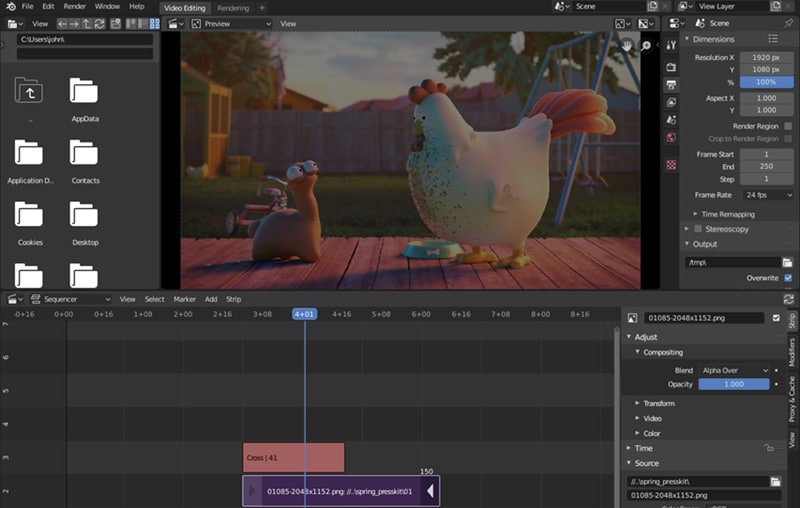Viewport: 800px width, 508px height.
Task: Create new scene copy icon
Action: tap(653, 6)
